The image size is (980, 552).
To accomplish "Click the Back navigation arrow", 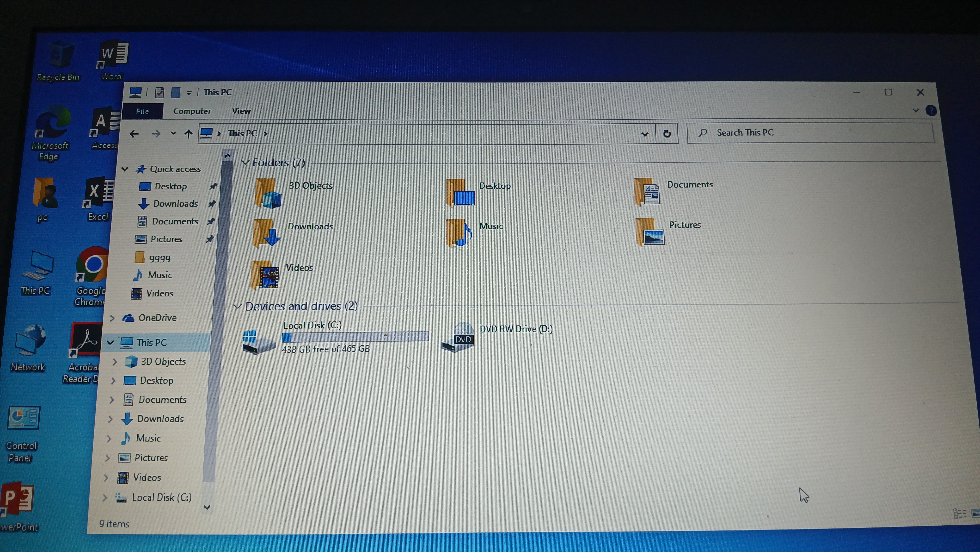I will 134,133.
